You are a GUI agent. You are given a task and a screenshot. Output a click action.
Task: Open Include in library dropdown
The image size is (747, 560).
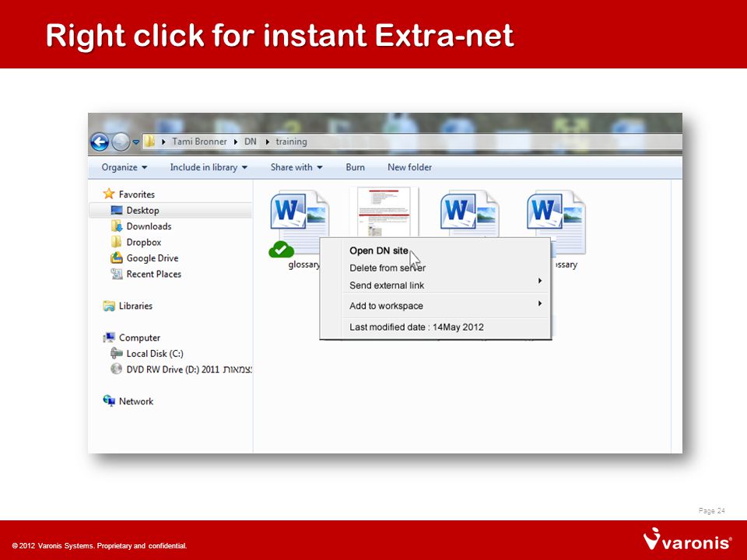coord(209,167)
